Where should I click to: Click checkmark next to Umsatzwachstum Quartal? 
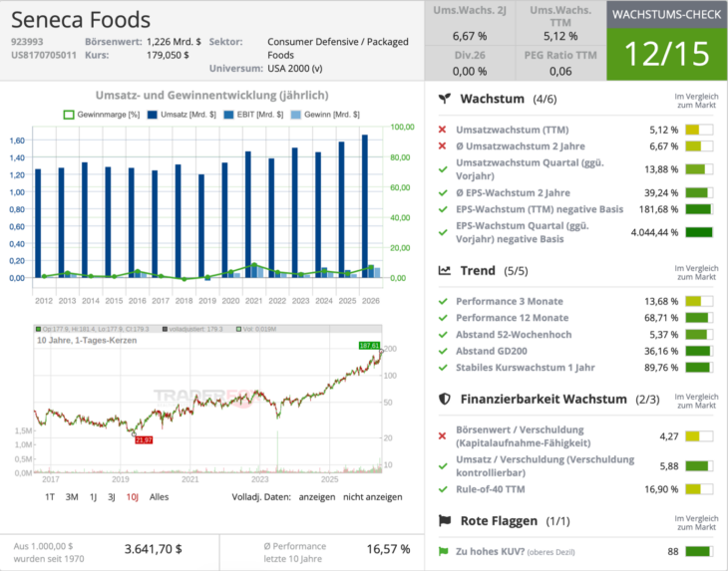(x=443, y=169)
